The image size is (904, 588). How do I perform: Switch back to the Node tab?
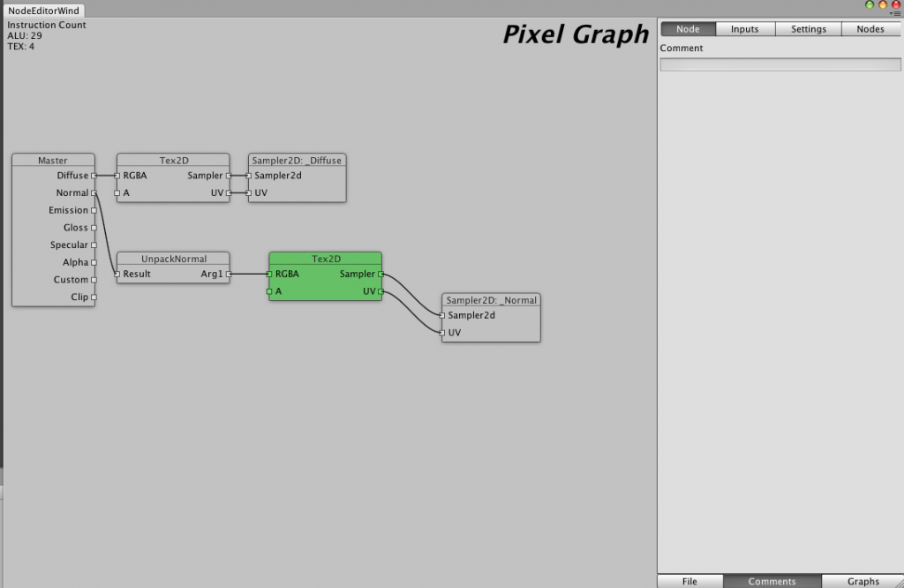[x=688, y=28]
